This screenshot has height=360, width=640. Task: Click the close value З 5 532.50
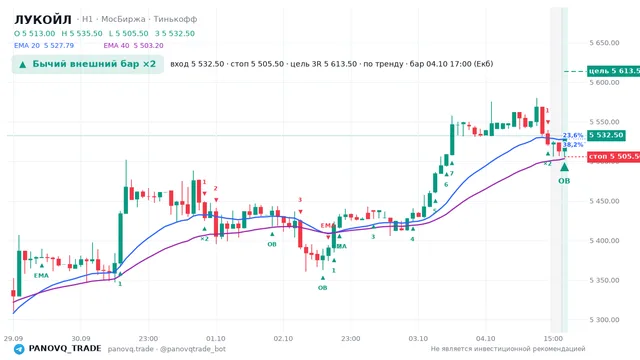click(x=175, y=33)
